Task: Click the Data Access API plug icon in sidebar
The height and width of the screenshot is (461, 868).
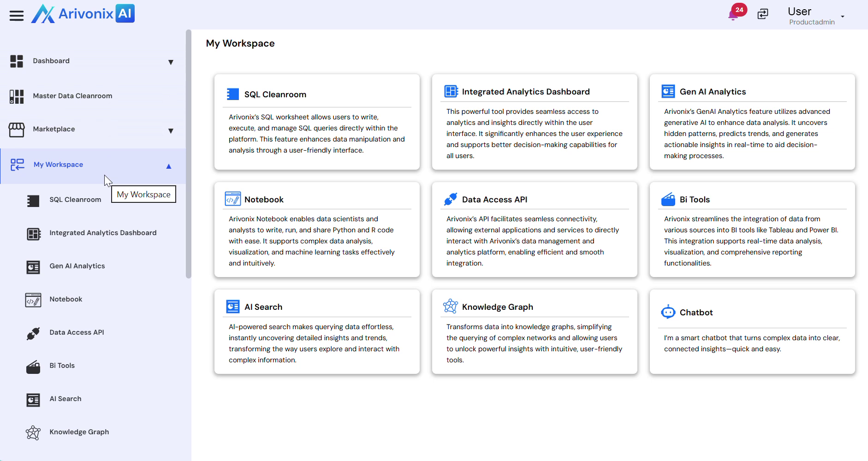Action: (33, 333)
